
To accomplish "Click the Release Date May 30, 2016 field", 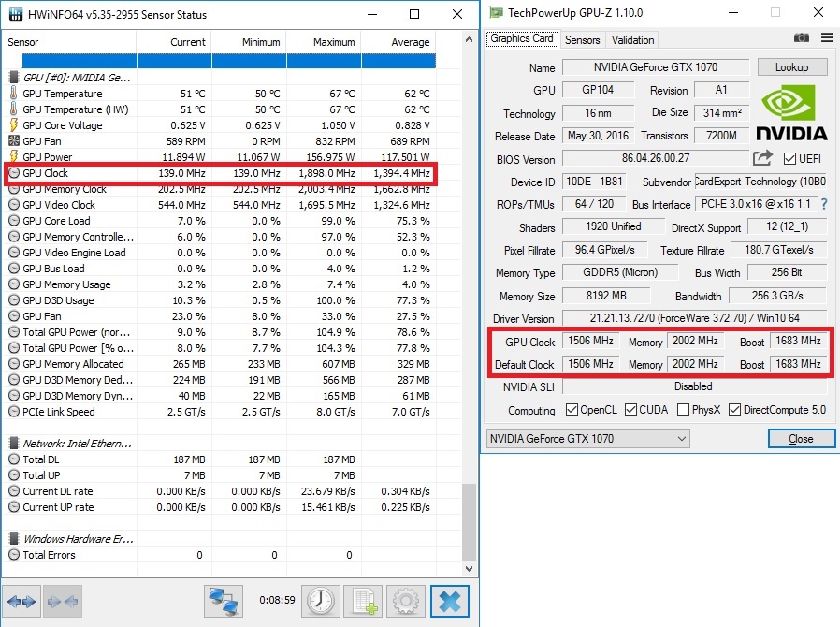I will 598,136.
